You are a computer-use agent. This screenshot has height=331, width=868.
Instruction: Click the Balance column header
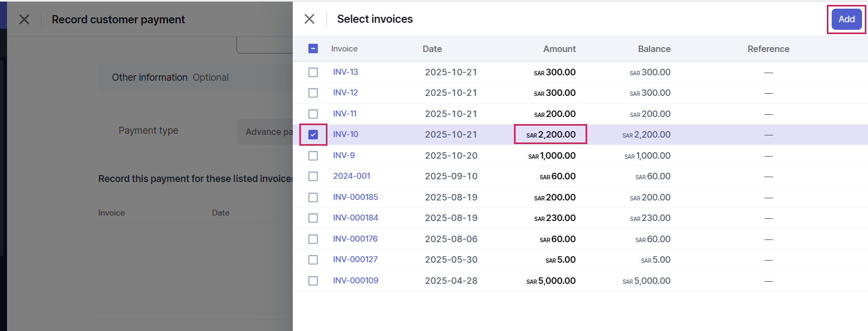[x=654, y=49]
